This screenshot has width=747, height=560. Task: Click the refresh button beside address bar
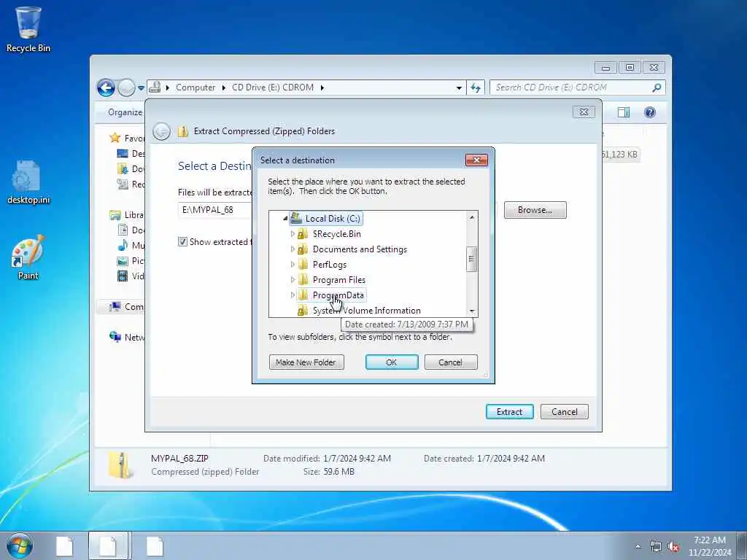(476, 87)
